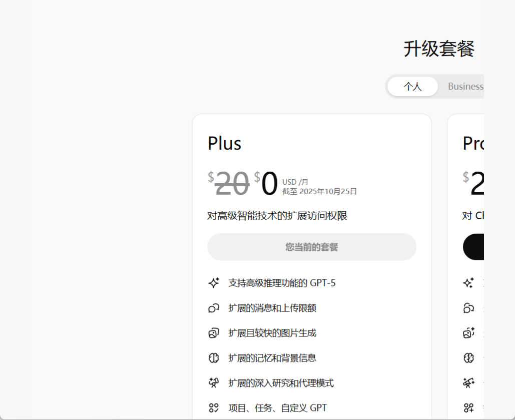Click the brain memory icon in Plus card
515x420 pixels.
pyautogui.click(x=214, y=358)
